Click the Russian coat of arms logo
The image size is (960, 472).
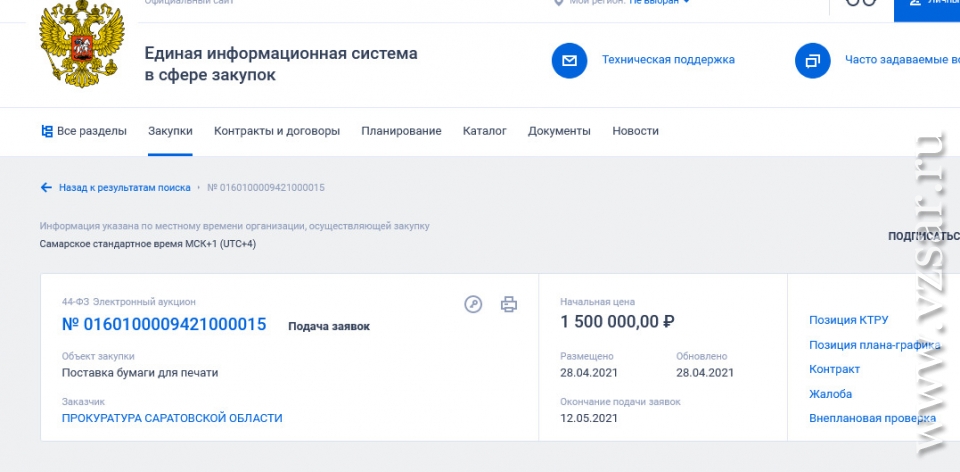81,44
